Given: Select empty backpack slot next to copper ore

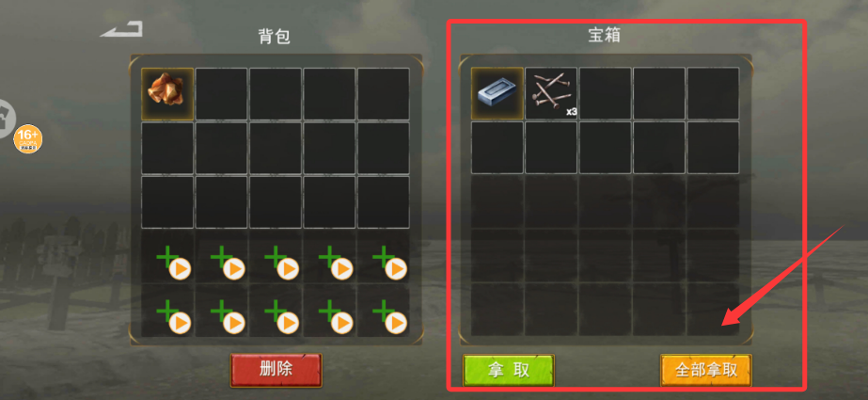Looking at the screenshot, I should coord(221,93).
